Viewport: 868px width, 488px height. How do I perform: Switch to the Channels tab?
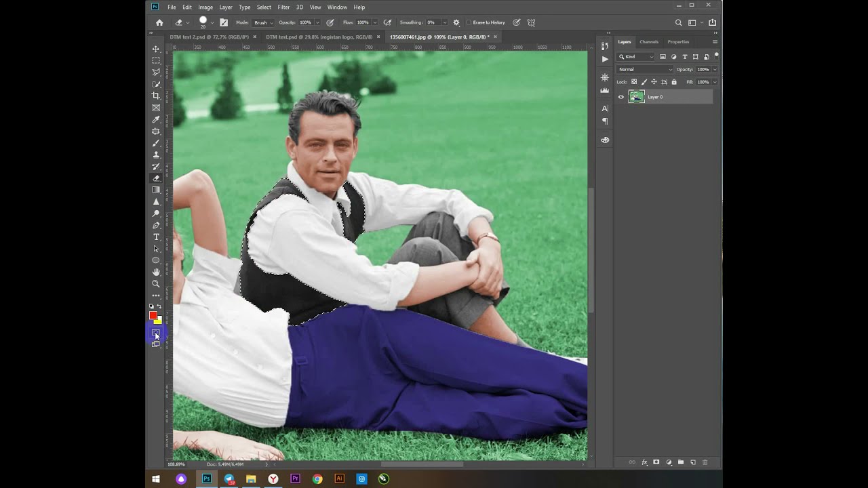[648, 42]
